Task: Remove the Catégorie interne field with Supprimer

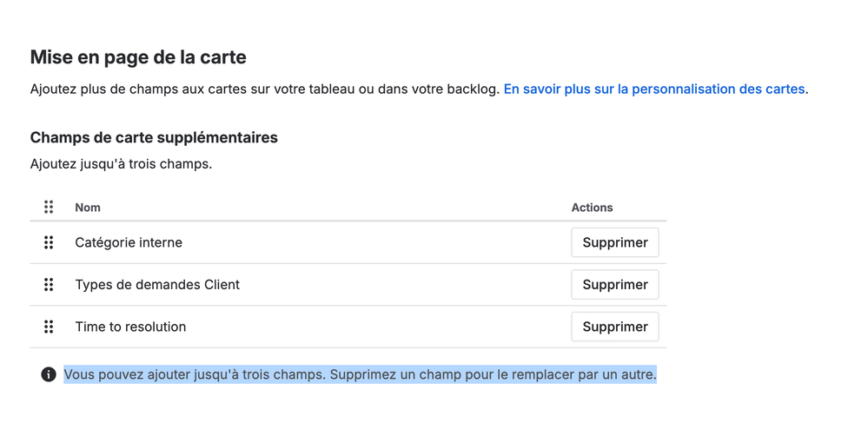Action: click(x=615, y=242)
